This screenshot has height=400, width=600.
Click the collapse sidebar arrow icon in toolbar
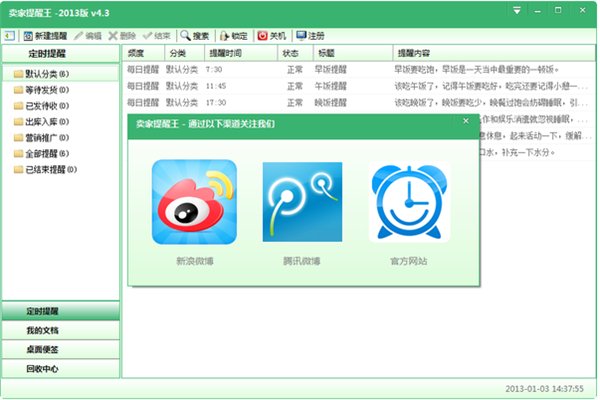click(9, 36)
